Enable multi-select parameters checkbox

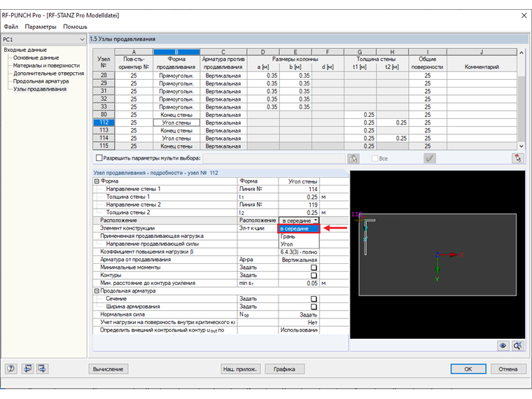click(x=99, y=158)
